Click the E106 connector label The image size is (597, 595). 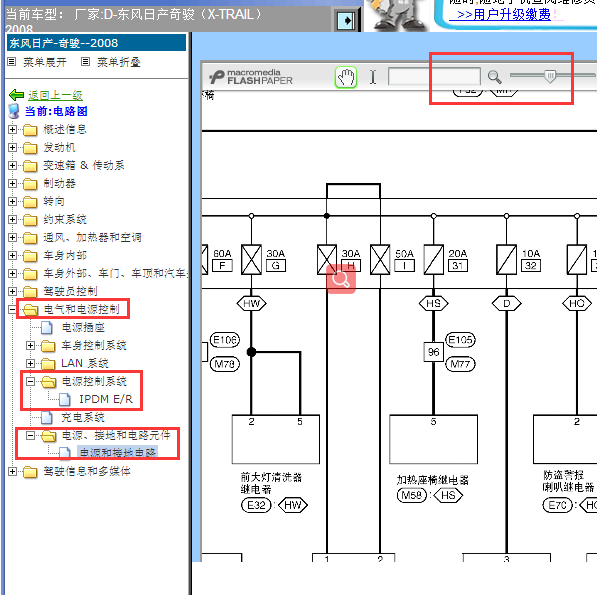click(x=225, y=340)
